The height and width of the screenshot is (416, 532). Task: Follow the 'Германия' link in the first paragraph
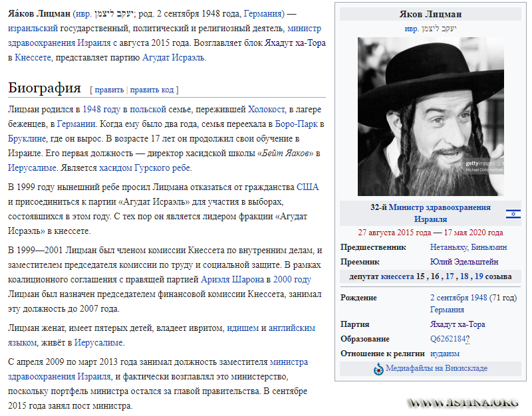263,14
